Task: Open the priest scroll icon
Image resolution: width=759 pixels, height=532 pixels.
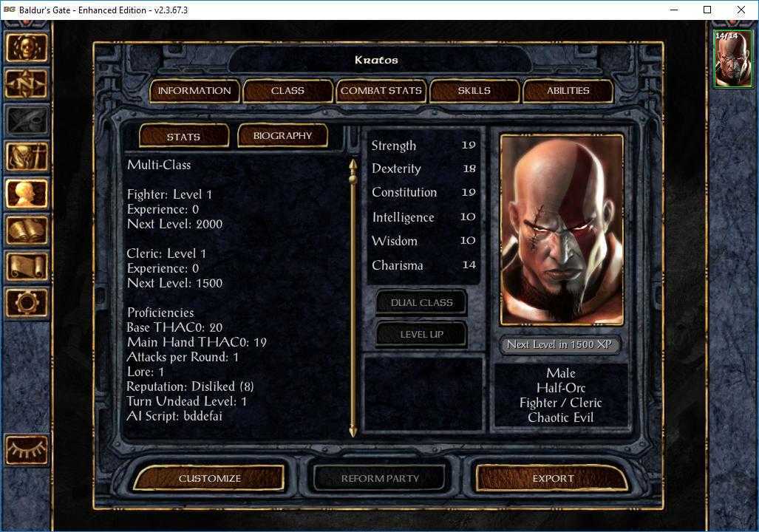Action: coord(27,266)
